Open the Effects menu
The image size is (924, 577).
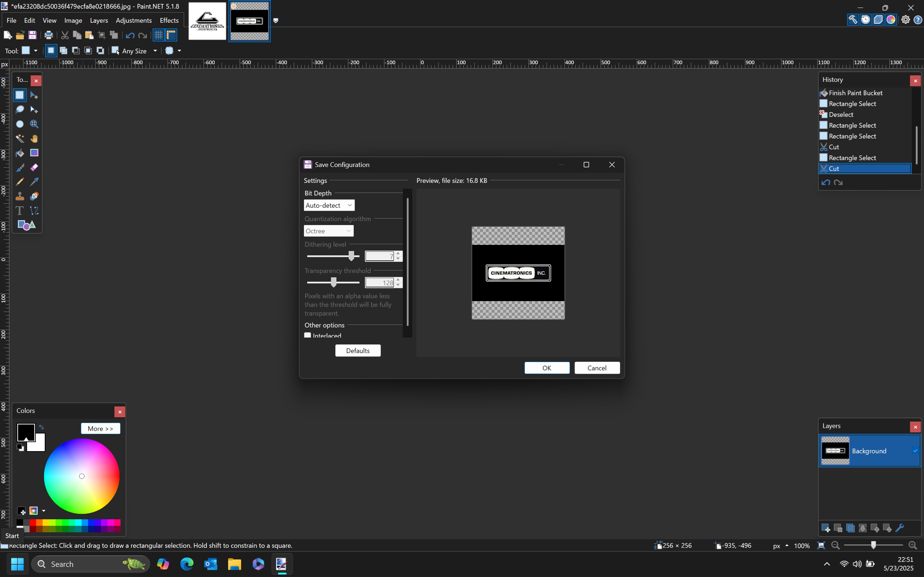click(x=169, y=20)
